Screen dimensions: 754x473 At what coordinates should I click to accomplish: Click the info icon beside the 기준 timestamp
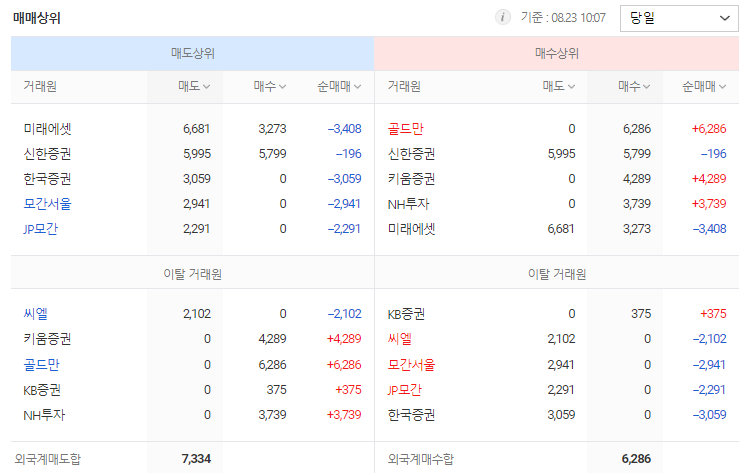click(x=503, y=18)
